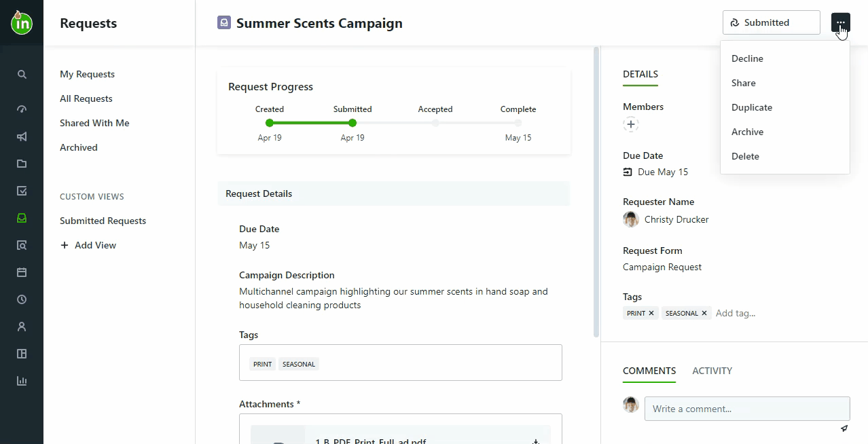Open the tasks checkmark icon in sidebar
Viewport: 868px width, 444px height.
22,191
